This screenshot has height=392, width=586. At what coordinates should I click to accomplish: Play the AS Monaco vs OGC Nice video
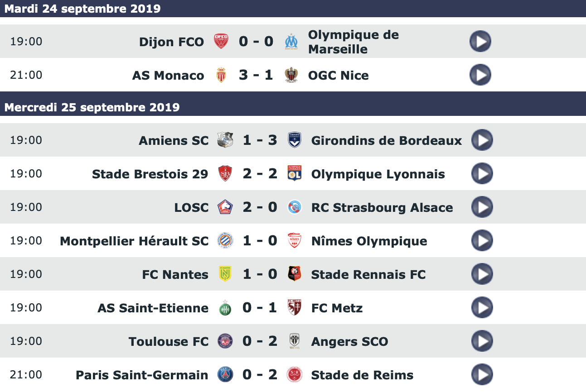480,75
